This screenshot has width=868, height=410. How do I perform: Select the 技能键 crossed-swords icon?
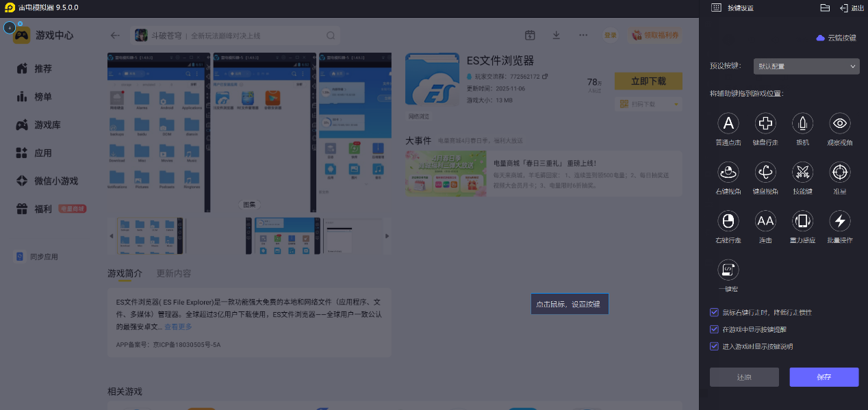(x=802, y=172)
